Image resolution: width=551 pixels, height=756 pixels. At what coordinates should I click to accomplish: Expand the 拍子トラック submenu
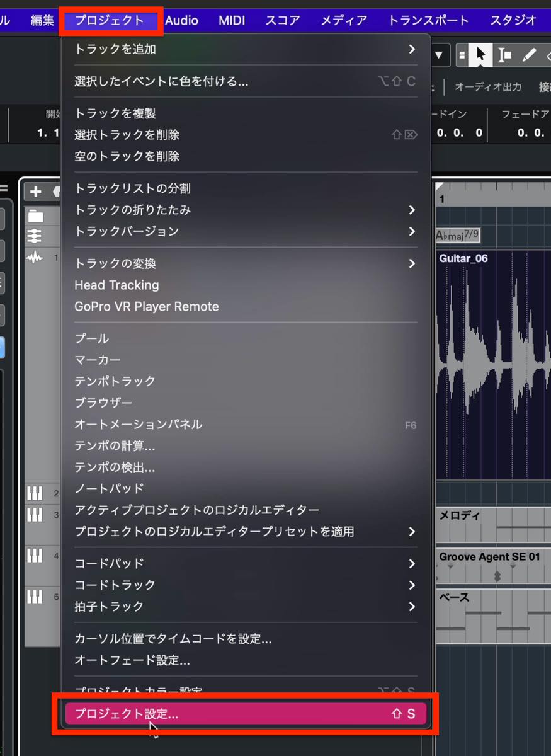click(x=246, y=606)
